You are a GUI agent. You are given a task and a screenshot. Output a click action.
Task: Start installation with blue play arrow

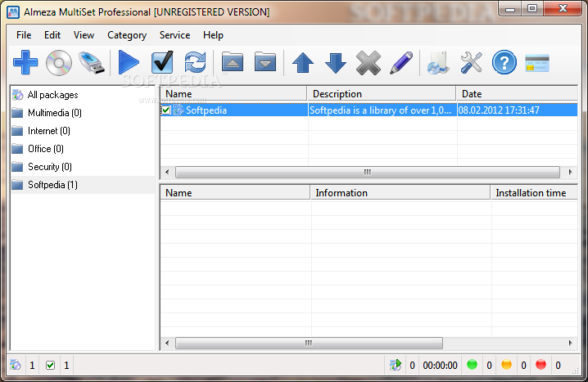coord(129,62)
